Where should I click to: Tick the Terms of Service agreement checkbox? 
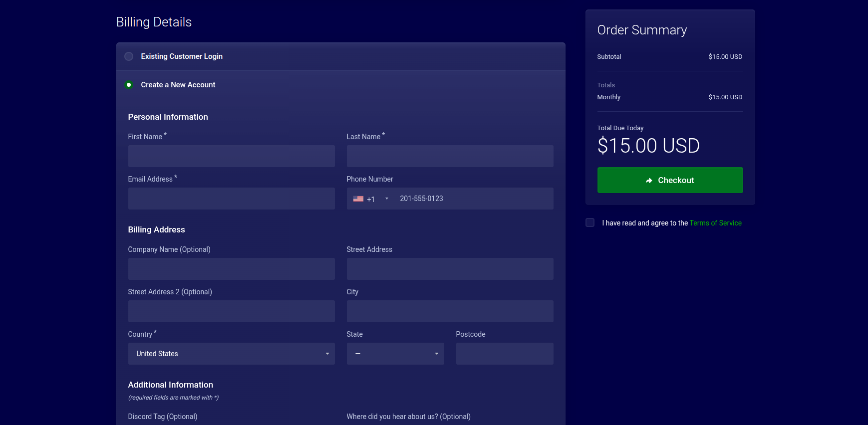click(590, 222)
